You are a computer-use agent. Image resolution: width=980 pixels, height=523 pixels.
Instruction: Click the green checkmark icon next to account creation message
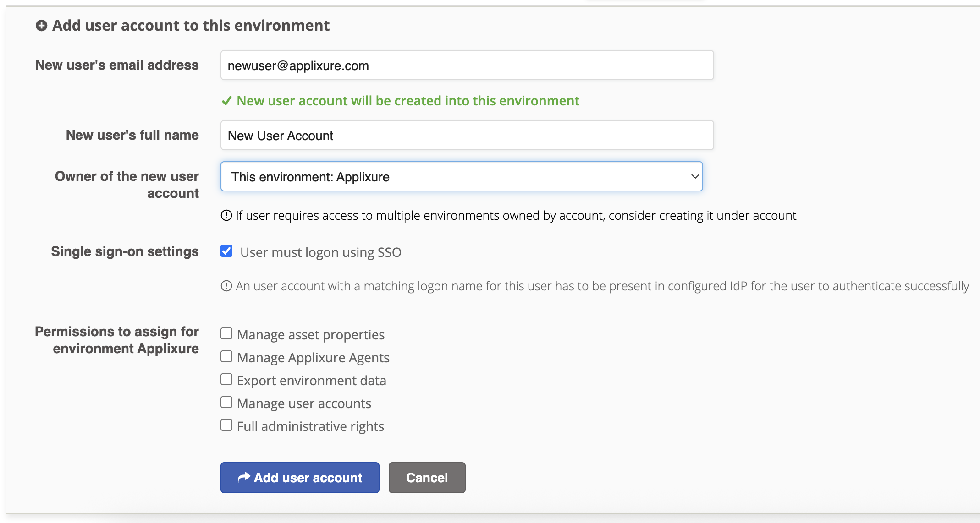tap(226, 101)
